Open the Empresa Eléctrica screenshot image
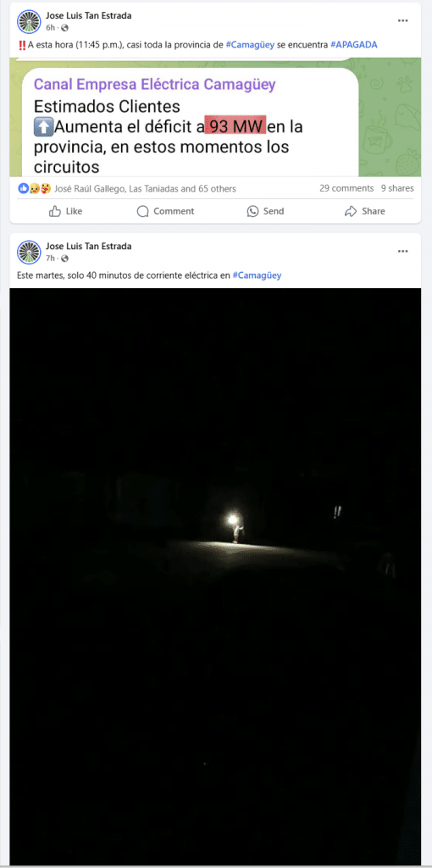Viewport: 432px width, 868px height. 215,117
